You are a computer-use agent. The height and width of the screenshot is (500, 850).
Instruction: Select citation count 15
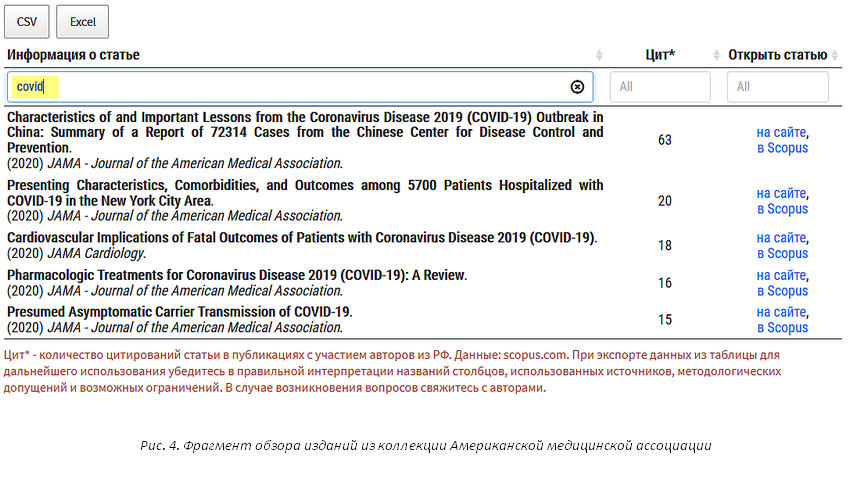[x=665, y=319]
